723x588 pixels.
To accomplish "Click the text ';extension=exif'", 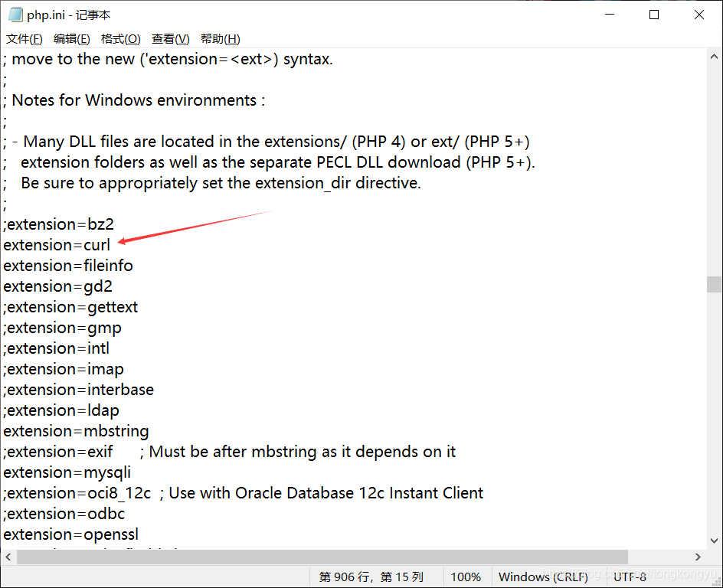I will [x=58, y=452].
